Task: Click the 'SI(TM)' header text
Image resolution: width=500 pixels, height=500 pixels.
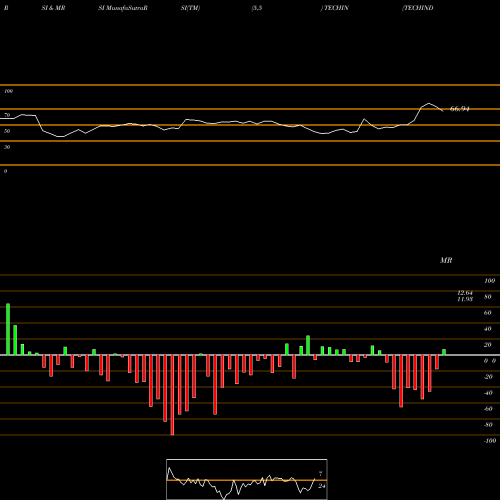Action: click(190, 8)
